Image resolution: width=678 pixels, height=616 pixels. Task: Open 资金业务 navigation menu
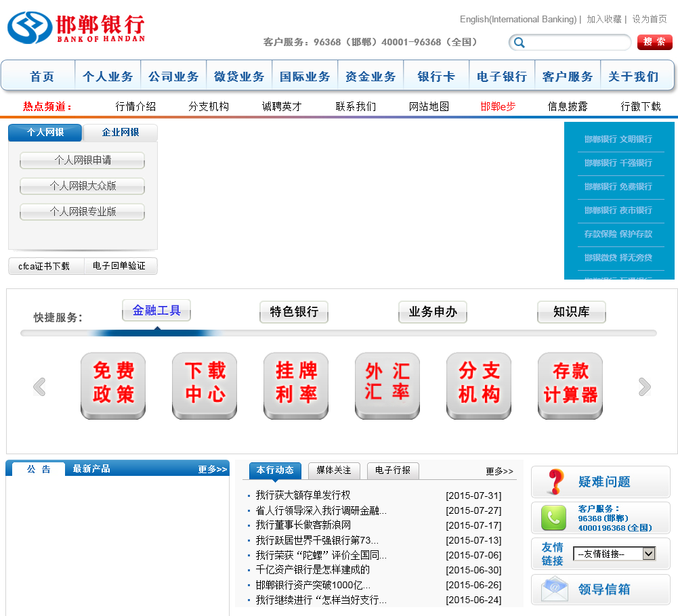coord(370,76)
